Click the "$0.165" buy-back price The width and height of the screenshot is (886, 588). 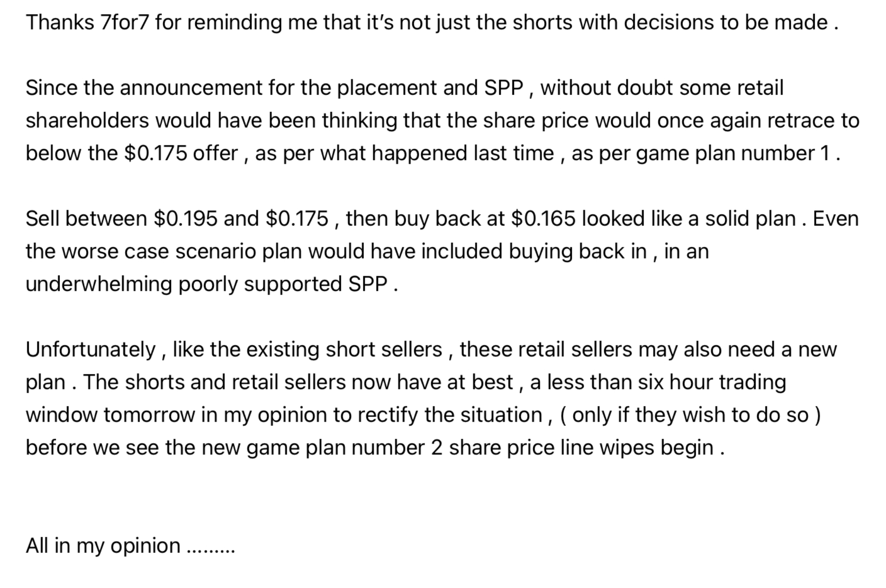[543, 219]
